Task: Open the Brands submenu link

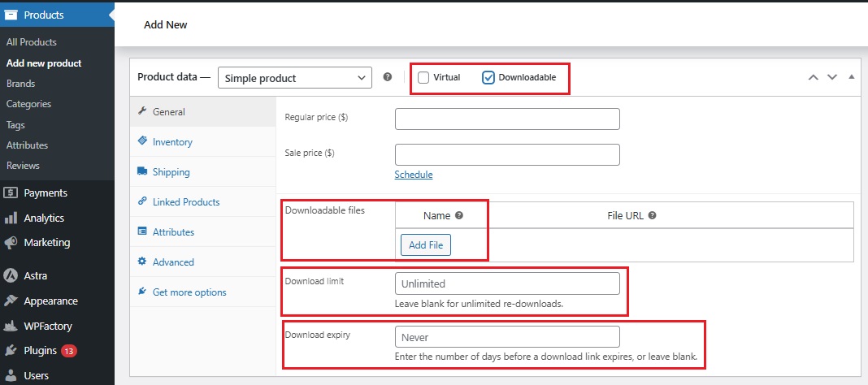Action: 20,84
